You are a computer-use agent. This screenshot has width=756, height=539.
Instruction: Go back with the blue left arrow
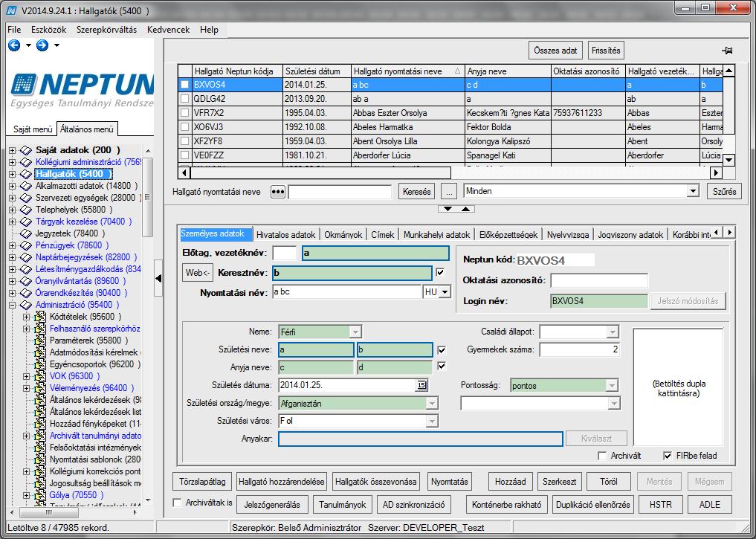[14, 45]
